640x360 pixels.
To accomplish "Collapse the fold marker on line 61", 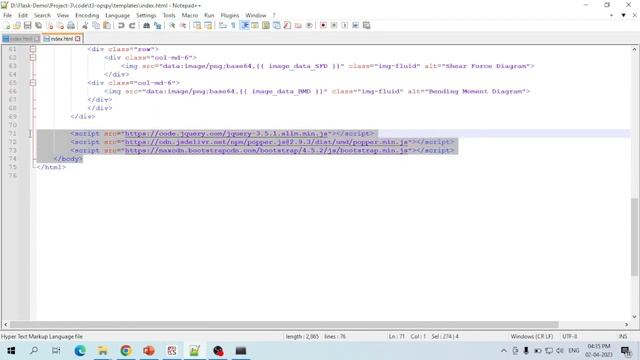I will [33, 49].
